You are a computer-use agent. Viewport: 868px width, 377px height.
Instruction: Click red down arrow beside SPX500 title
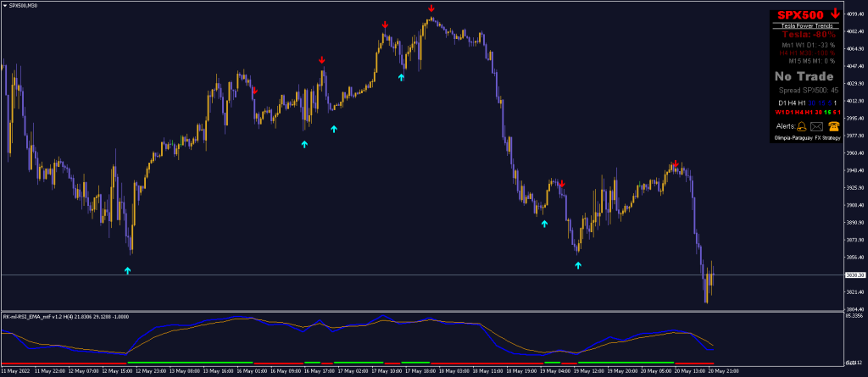pos(835,14)
